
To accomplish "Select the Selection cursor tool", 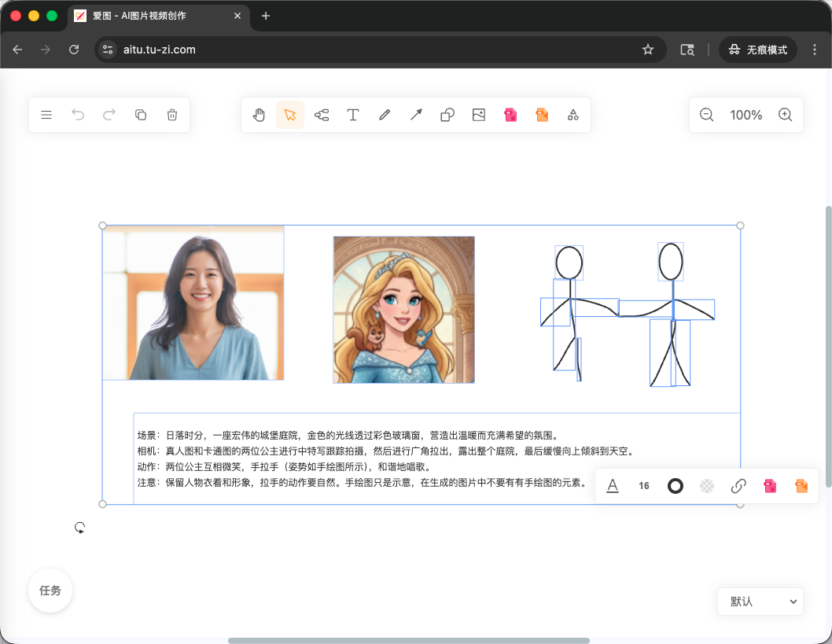I will (x=290, y=115).
